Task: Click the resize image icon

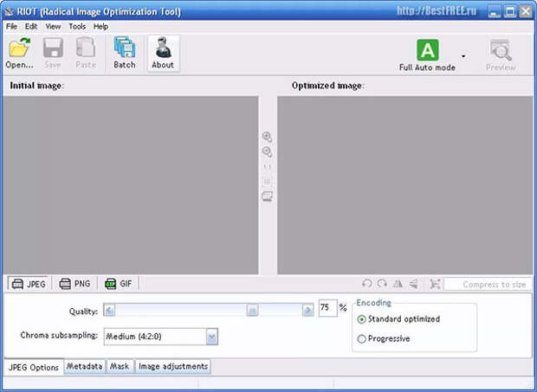Action: [435, 284]
